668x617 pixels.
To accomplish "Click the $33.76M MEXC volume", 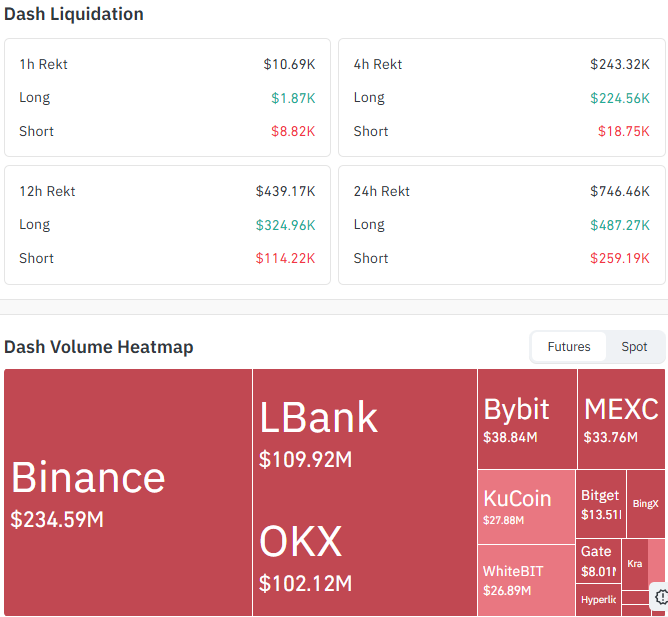I will [x=610, y=437].
